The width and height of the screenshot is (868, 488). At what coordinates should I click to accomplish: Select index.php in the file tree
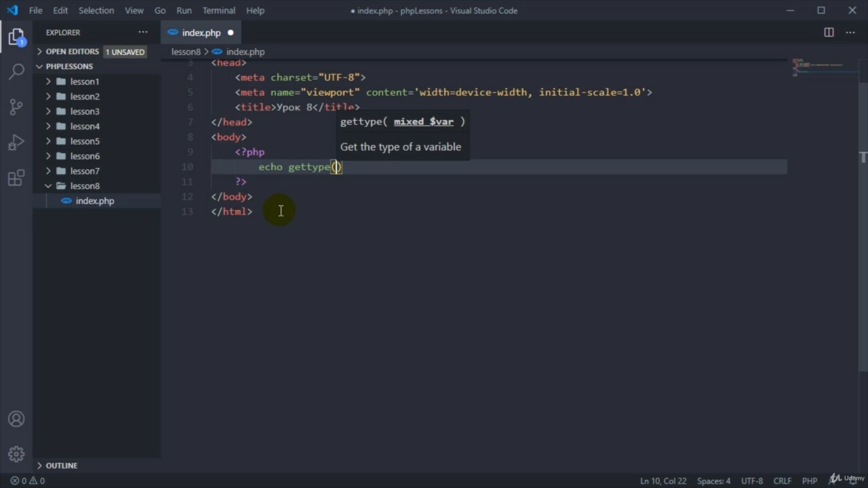[x=96, y=201]
